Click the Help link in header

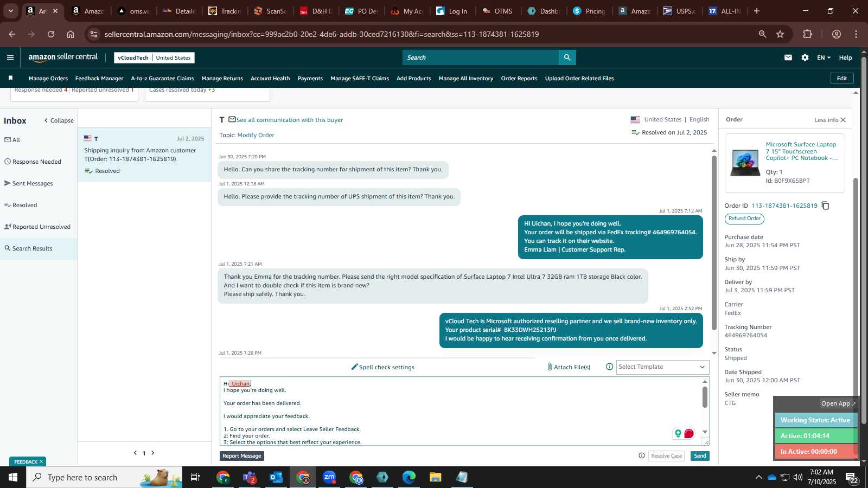(845, 57)
